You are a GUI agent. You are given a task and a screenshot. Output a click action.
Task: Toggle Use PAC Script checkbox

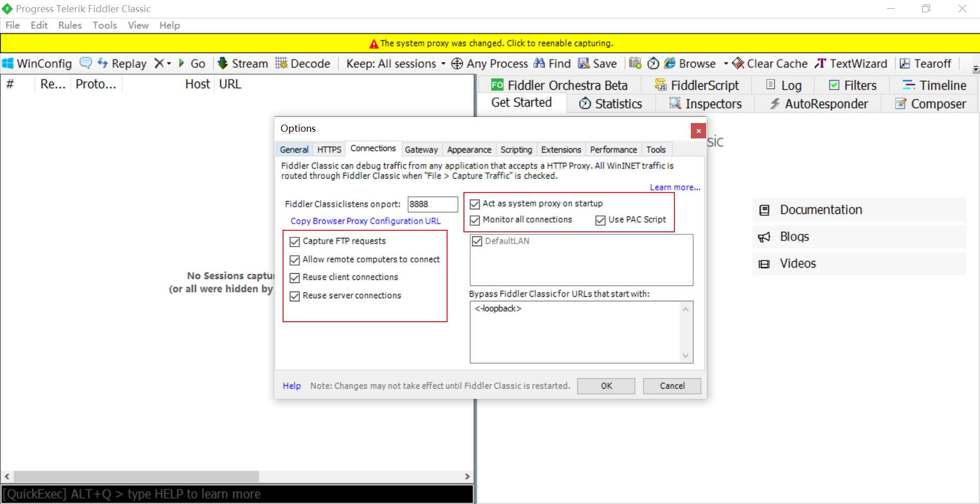pyautogui.click(x=600, y=220)
